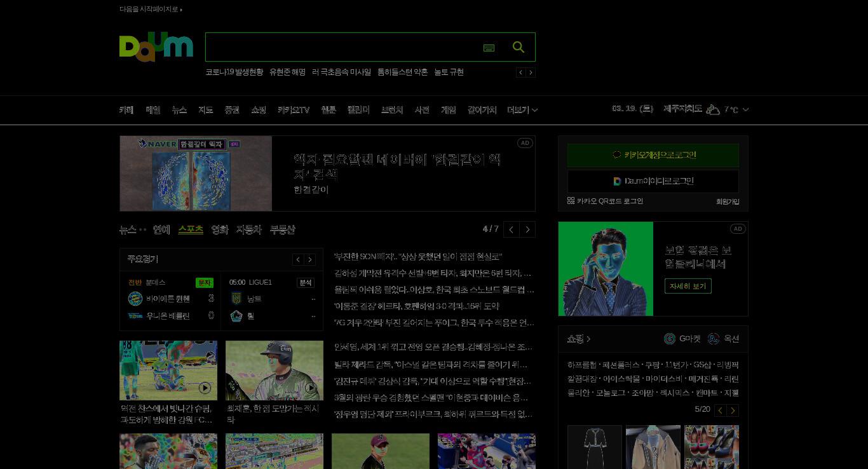This screenshot has width=868, height=469.
Task: Switch to the 자동차 news tab
Action: click(248, 229)
